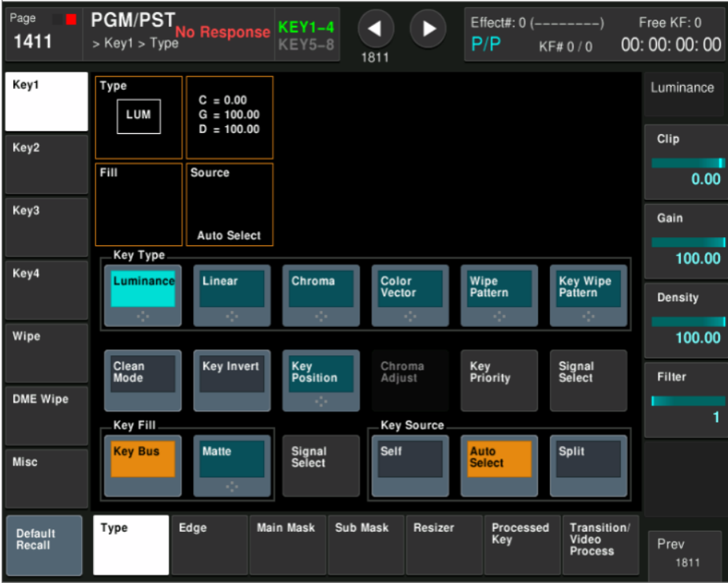Click the left arrow page navigation button
The image size is (728, 583).
click(376, 28)
